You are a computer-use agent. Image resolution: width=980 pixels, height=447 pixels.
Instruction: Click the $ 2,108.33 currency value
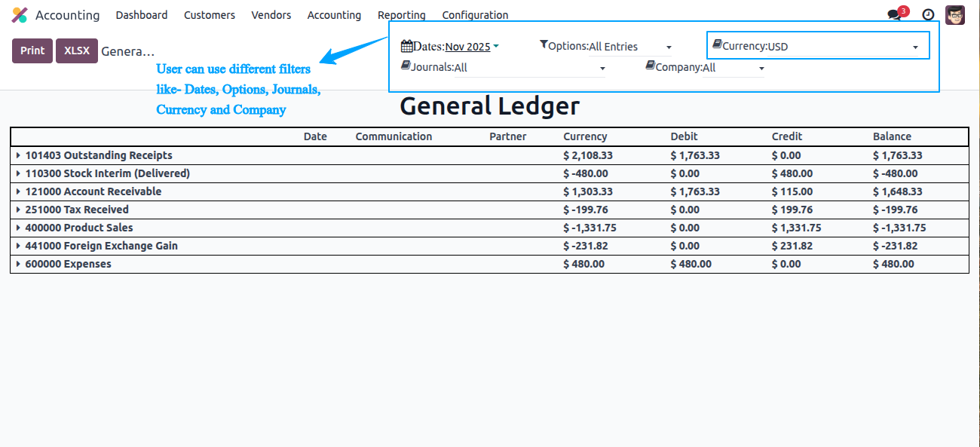pos(588,155)
